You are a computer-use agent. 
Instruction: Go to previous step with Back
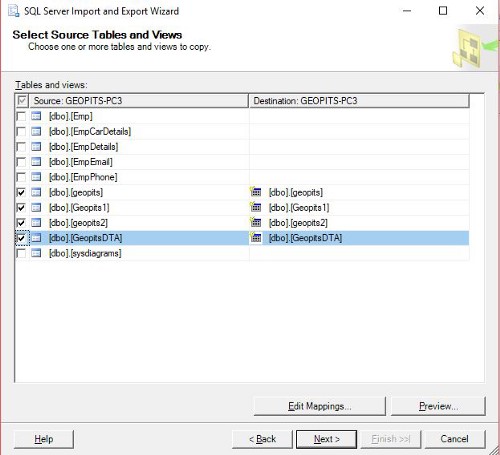pyautogui.click(x=262, y=439)
